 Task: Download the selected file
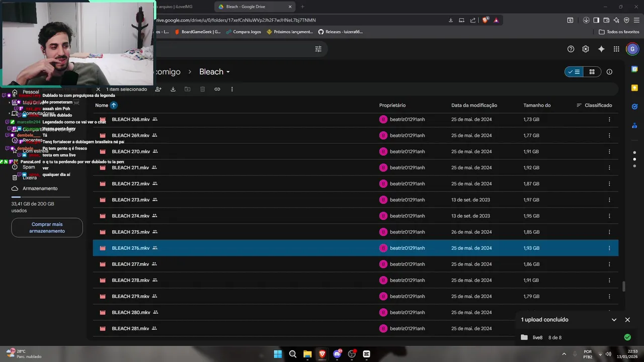[173, 89]
